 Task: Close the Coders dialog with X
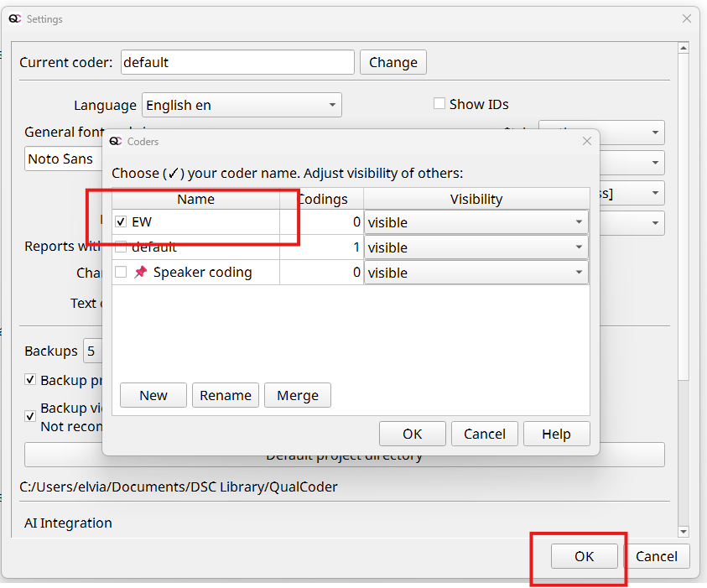click(587, 142)
